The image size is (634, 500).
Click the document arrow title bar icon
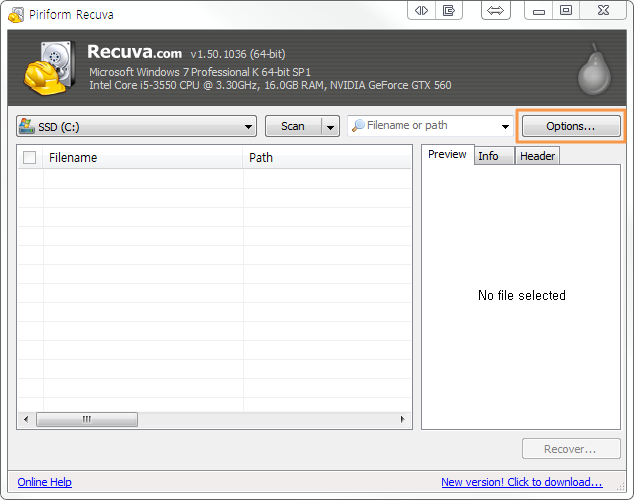[449, 11]
